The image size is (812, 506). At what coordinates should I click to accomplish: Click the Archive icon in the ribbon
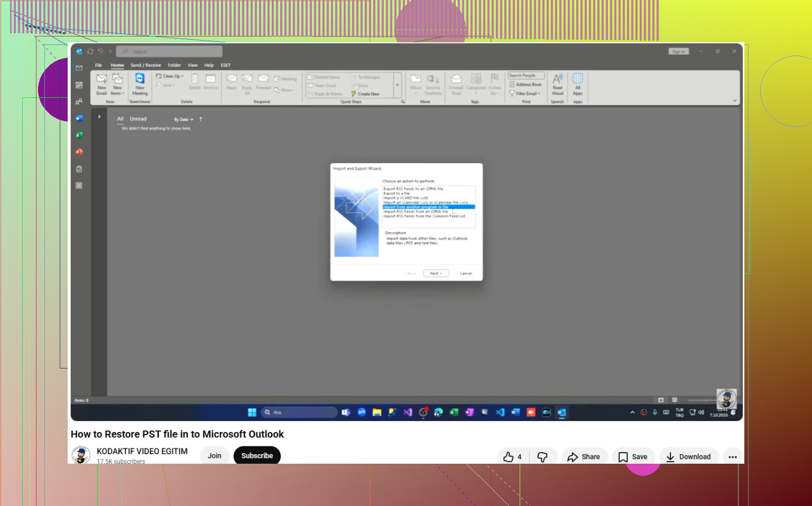pyautogui.click(x=210, y=82)
